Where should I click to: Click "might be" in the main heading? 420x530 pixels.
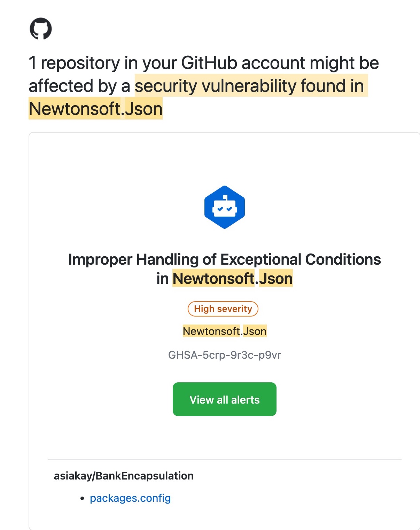click(x=344, y=63)
